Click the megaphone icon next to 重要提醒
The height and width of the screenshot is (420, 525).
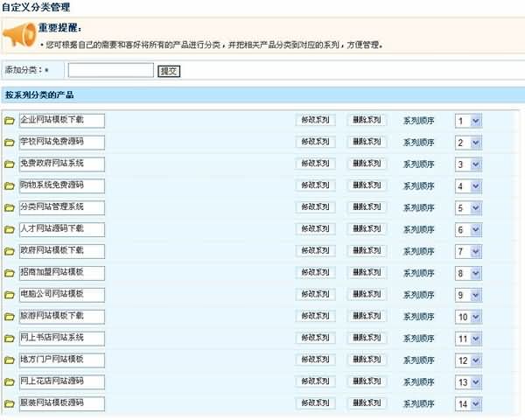click(x=19, y=35)
